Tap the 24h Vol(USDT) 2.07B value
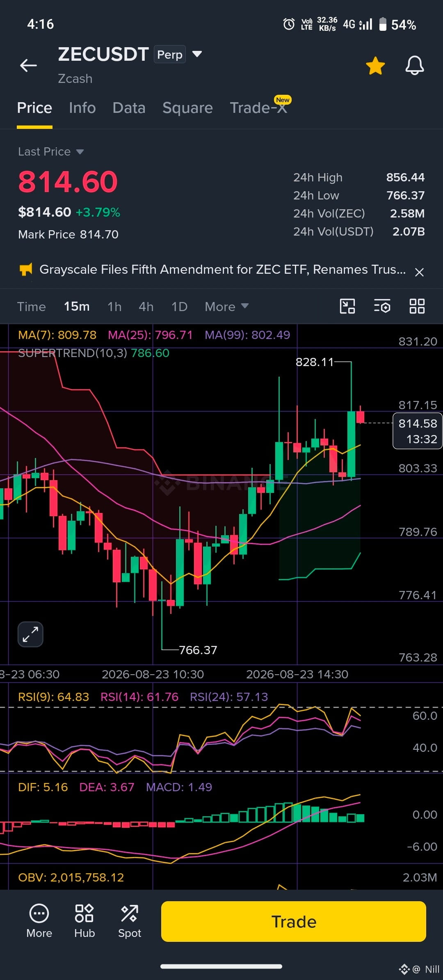Screen dimensions: 443x980 click(409, 231)
